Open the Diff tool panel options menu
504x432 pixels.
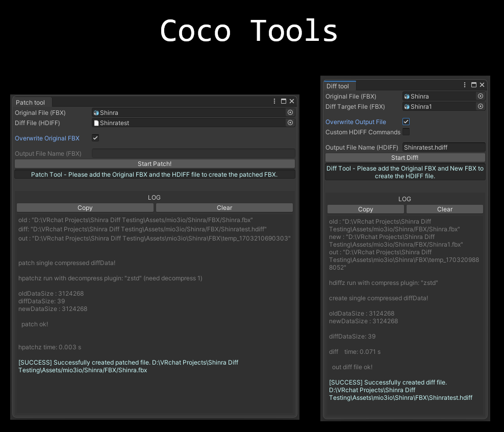point(464,85)
